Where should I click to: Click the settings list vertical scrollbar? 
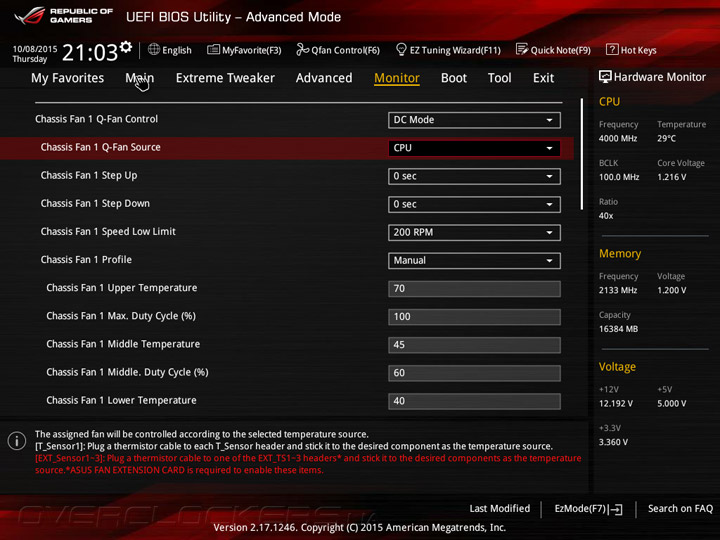(x=582, y=154)
